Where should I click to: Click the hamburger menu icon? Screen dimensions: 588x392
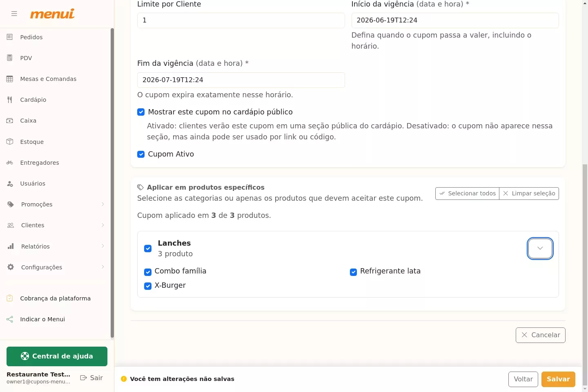tap(14, 14)
